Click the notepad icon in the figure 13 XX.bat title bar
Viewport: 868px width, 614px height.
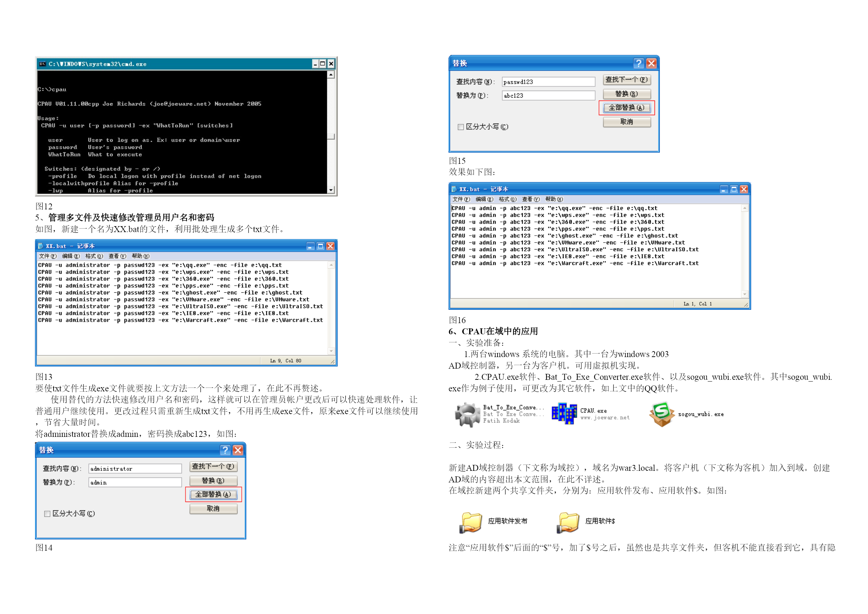pyautogui.click(x=41, y=246)
